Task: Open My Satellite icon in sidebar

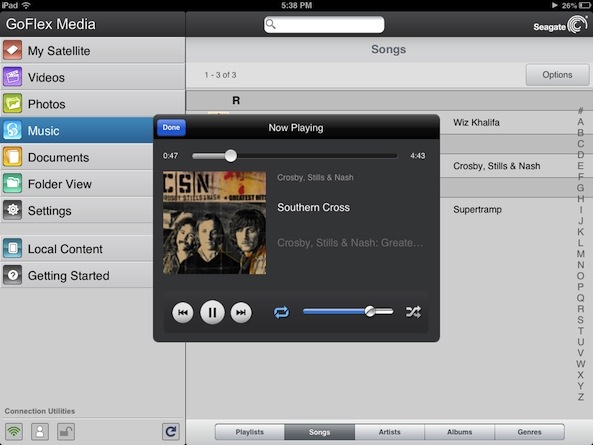Action: pos(12,50)
